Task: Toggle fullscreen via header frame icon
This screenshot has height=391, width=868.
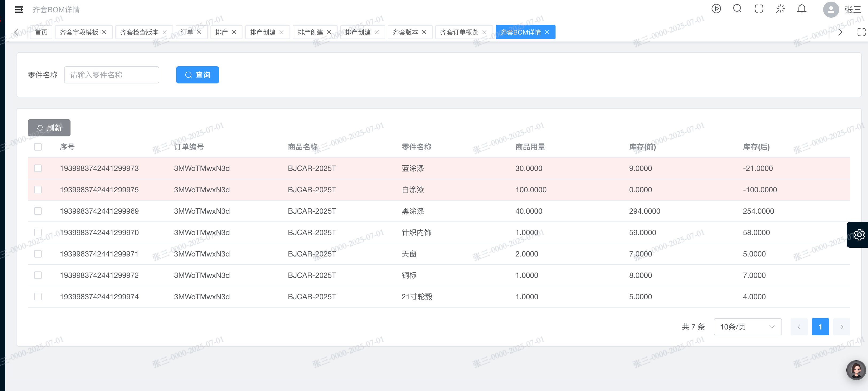Action: click(759, 9)
